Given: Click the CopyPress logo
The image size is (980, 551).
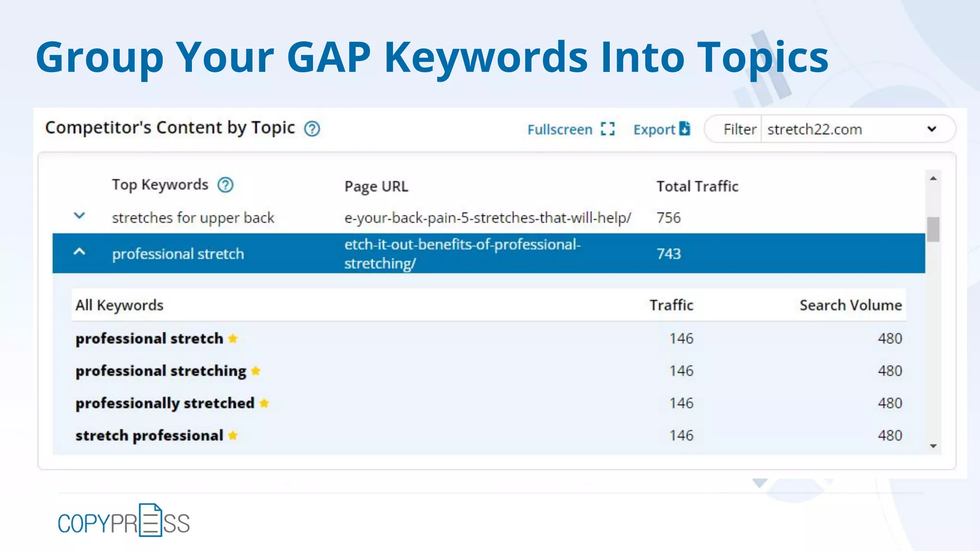Looking at the screenshot, I should coord(124,520).
